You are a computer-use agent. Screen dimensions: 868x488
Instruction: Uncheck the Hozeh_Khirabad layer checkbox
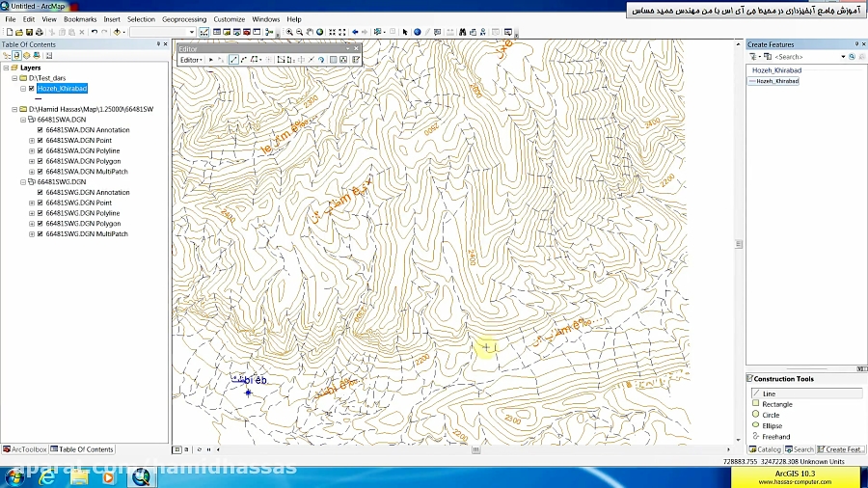coord(31,89)
